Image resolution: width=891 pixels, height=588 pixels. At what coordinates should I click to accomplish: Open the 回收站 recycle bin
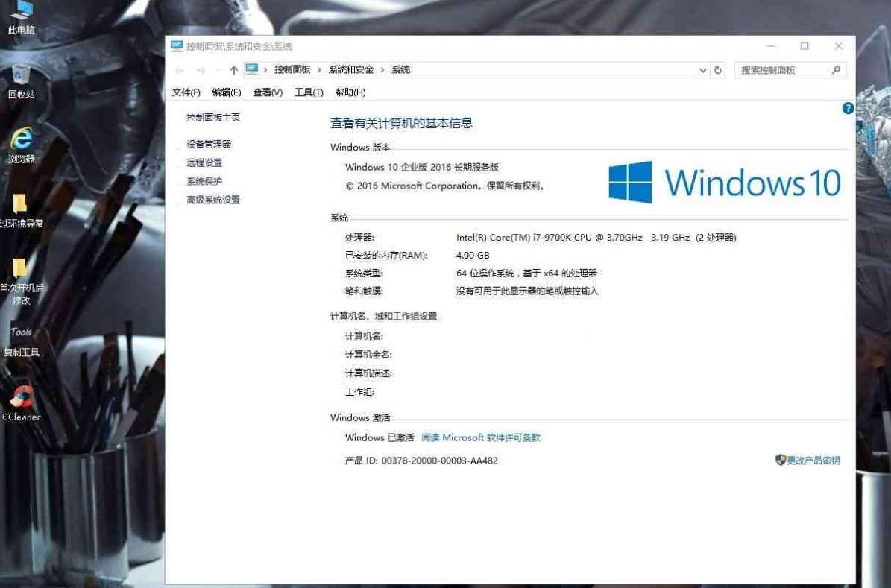(21, 78)
